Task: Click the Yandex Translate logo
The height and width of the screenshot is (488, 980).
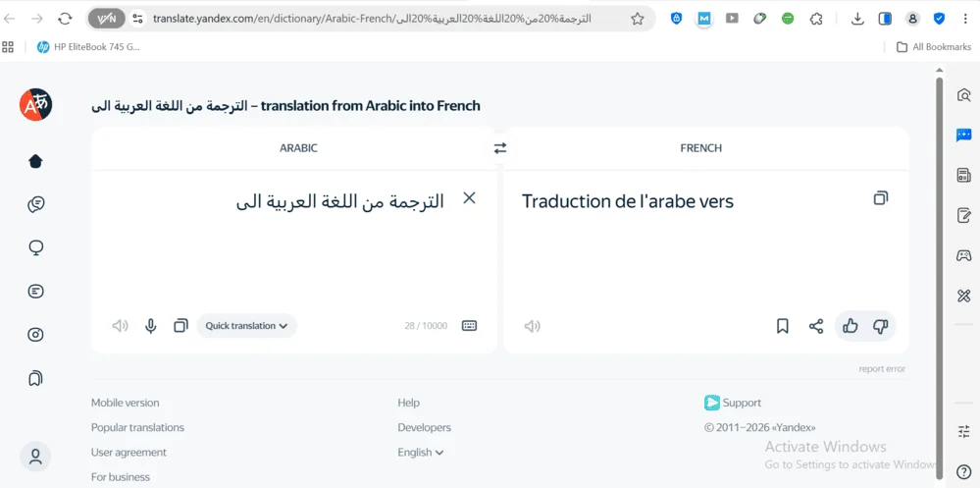Action: point(35,104)
